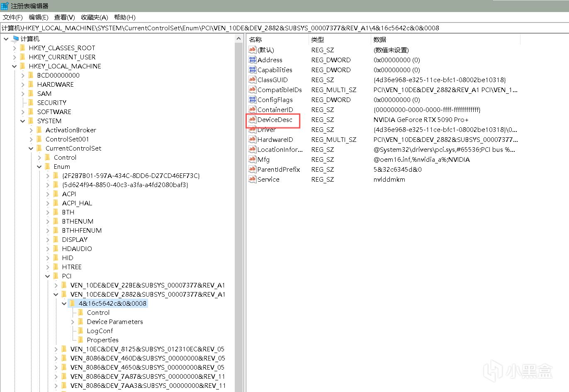Image resolution: width=569 pixels, height=392 pixels.
Task: Select the Control key under CurrentControlSet
Action: (65, 157)
